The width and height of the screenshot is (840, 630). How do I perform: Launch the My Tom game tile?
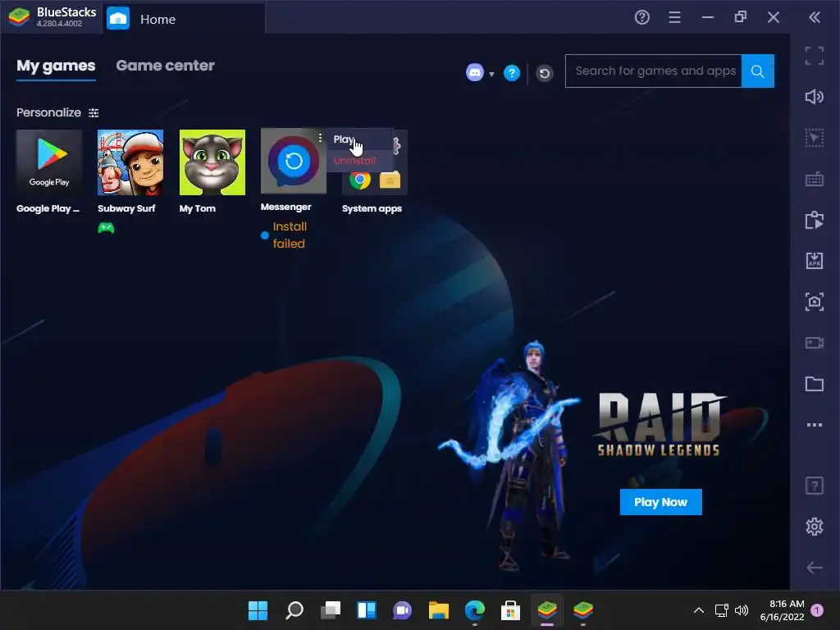click(x=212, y=162)
